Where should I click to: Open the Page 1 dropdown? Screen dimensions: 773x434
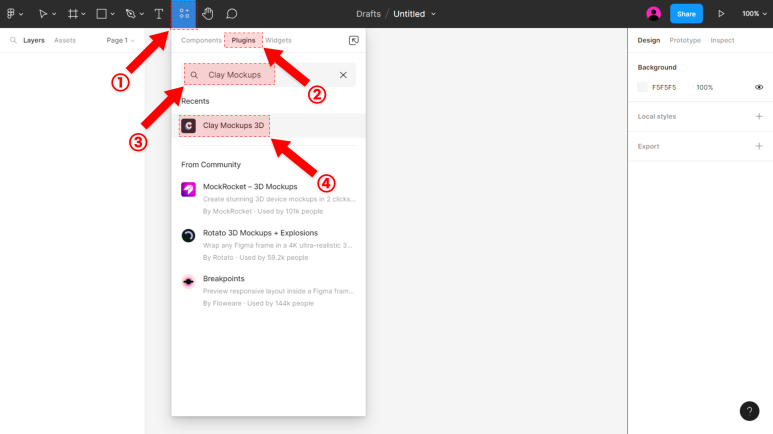tap(120, 40)
